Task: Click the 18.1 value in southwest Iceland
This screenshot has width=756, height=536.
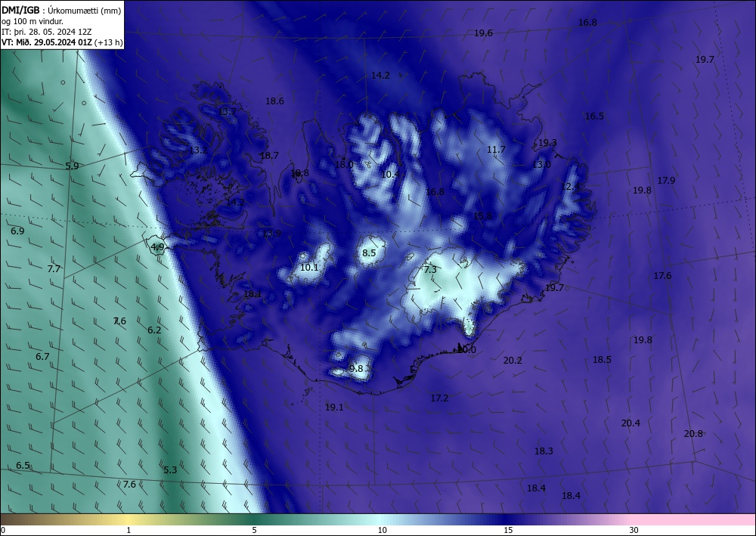Action: [x=253, y=293]
